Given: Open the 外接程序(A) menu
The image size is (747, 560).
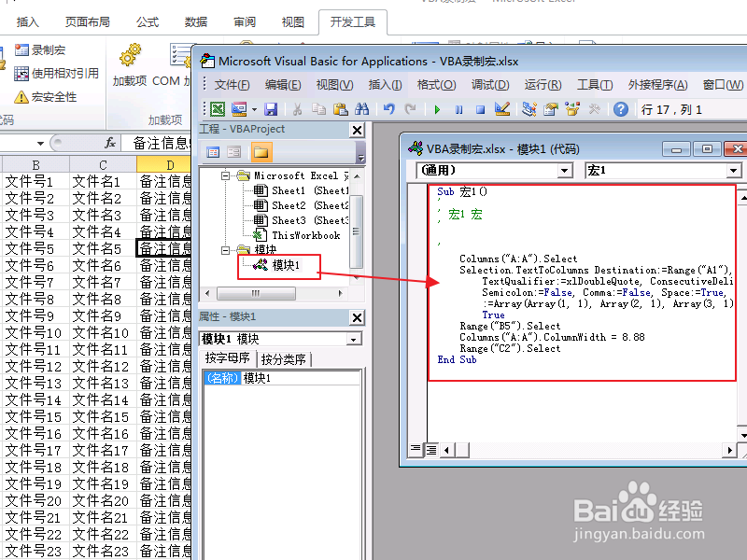Looking at the screenshot, I should click(x=658, y=85).
